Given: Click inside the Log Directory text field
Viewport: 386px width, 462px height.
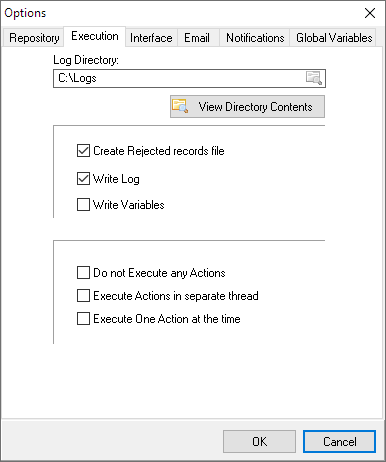Looking at the screenshot, I should [x=179, y=78].
